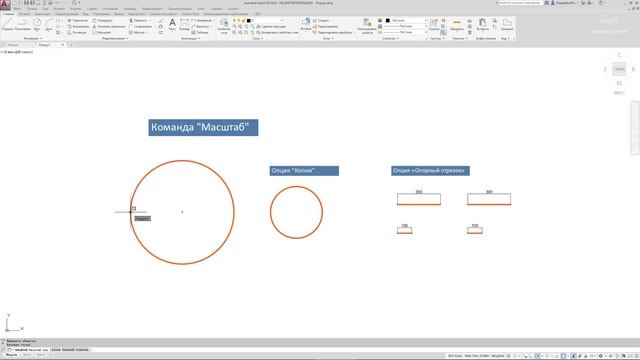The image size is (640, 360).
Task: Click the Копия command-line option
Action: tap(56, 350)
